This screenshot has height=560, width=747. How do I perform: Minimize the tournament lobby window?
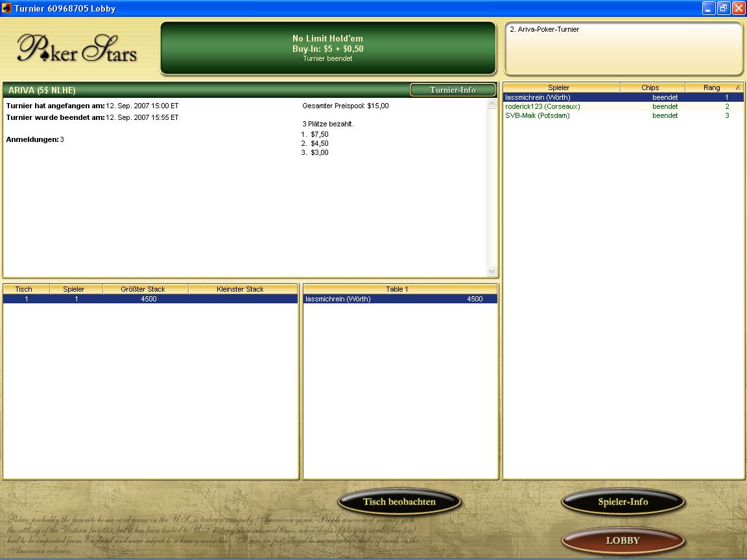point(709,8)
